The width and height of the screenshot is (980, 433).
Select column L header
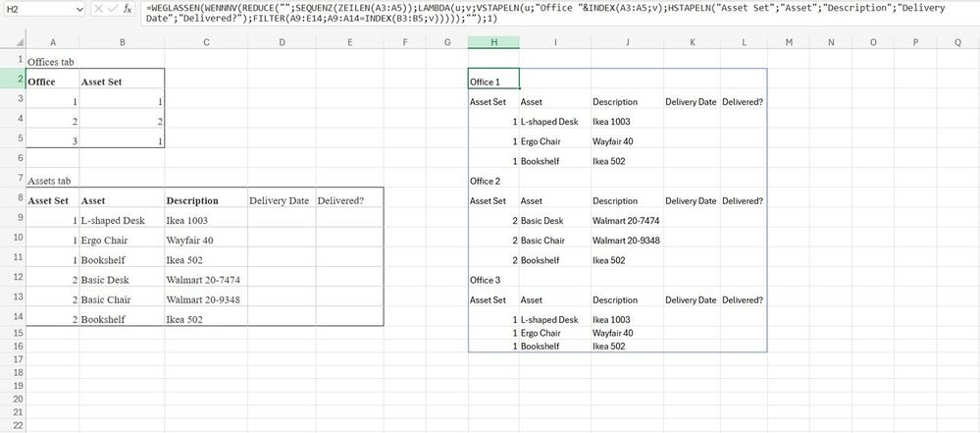click(x=744, y=42)
